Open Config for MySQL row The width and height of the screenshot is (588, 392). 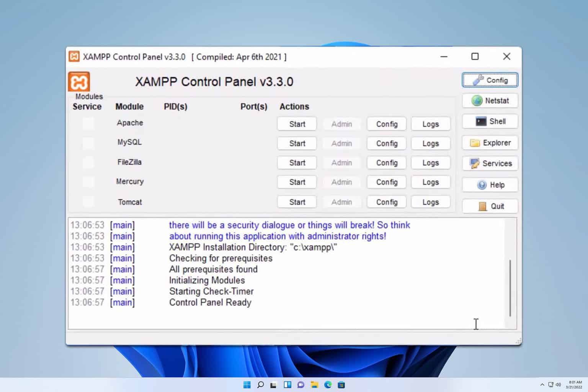click(x=387, y=144)
